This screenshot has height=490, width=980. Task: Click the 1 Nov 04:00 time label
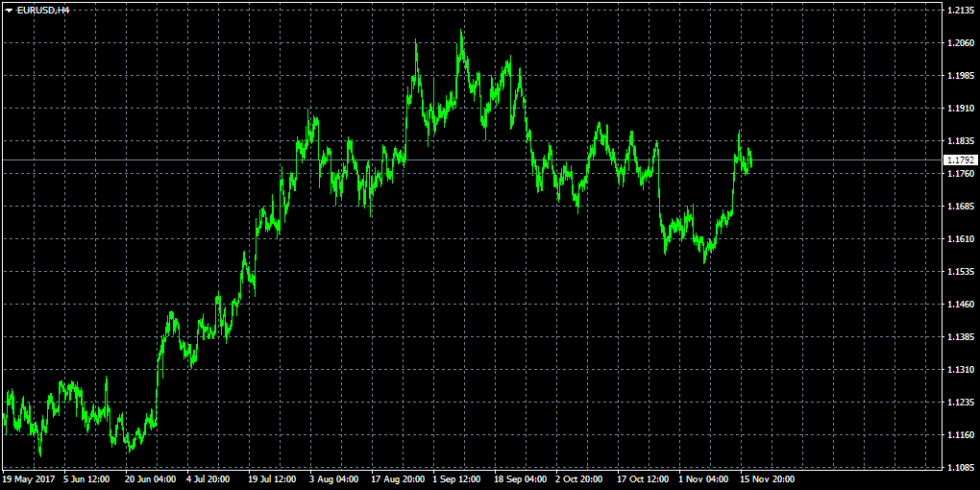703,479
